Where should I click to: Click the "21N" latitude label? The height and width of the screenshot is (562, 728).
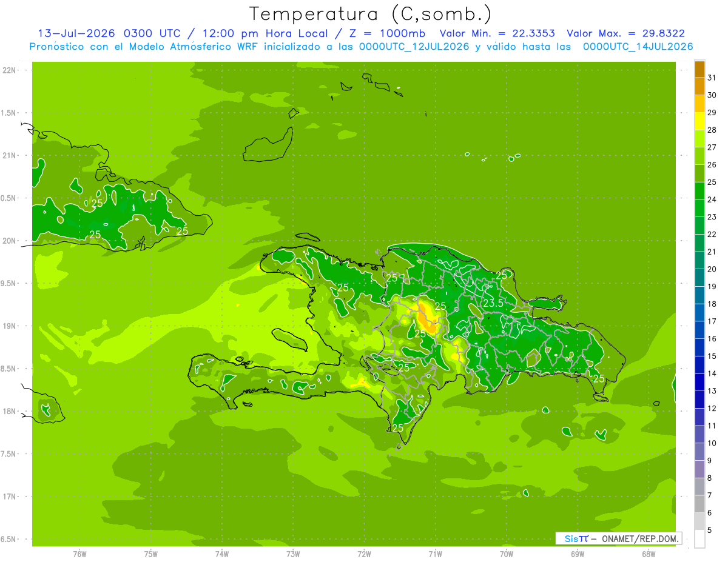click(x=10, y=156)
